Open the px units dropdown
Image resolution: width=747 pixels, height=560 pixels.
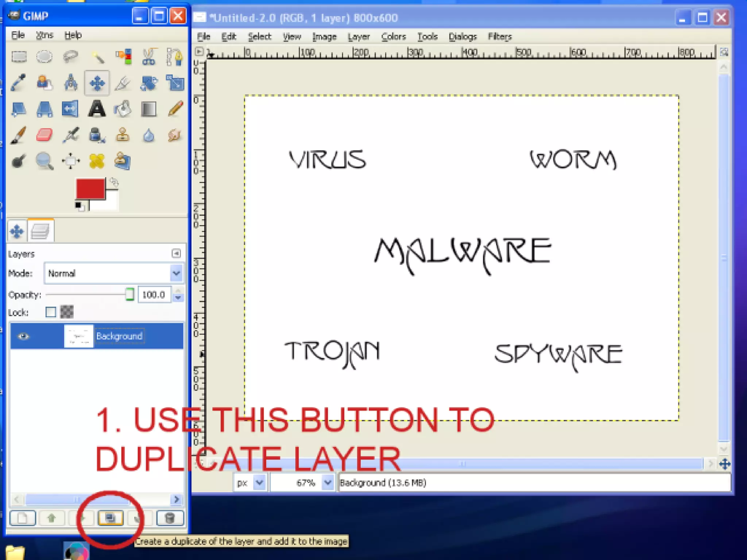(x=259, y=483)
